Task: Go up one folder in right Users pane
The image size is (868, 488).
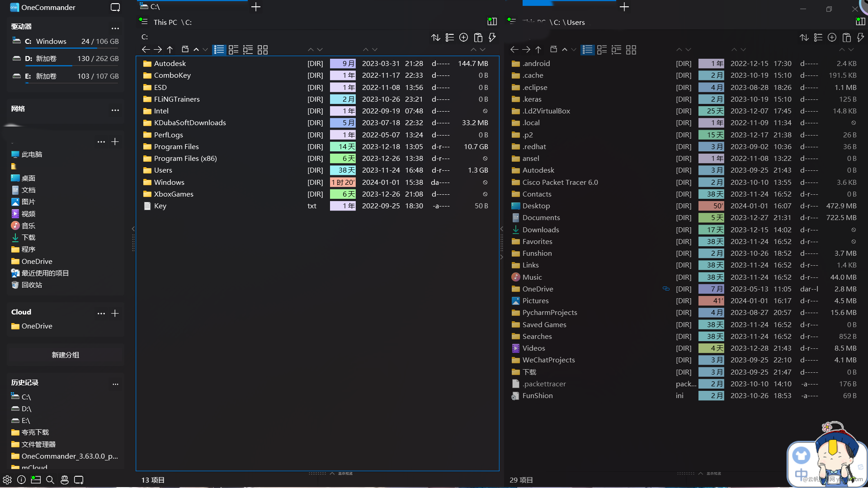Action: click(x=538, y=50)
